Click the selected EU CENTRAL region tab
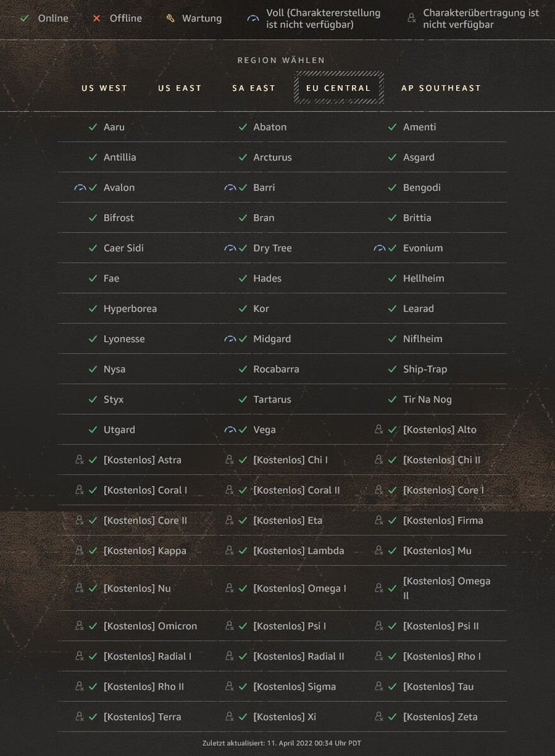 pyautogui.click(x=338, y=88)
